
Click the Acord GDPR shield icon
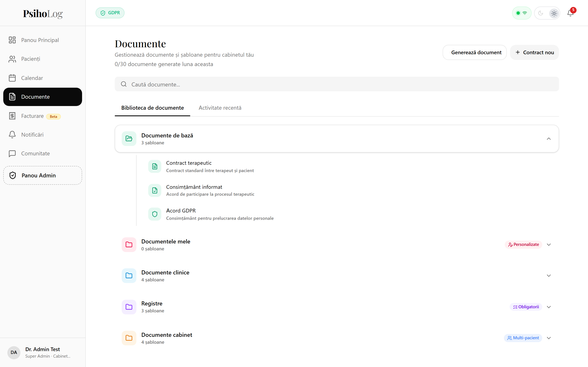155,214
